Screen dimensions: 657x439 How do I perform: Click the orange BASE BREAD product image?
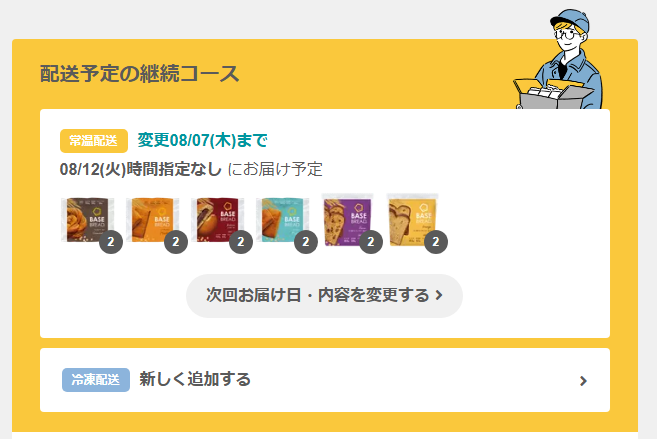pos(153,220)
